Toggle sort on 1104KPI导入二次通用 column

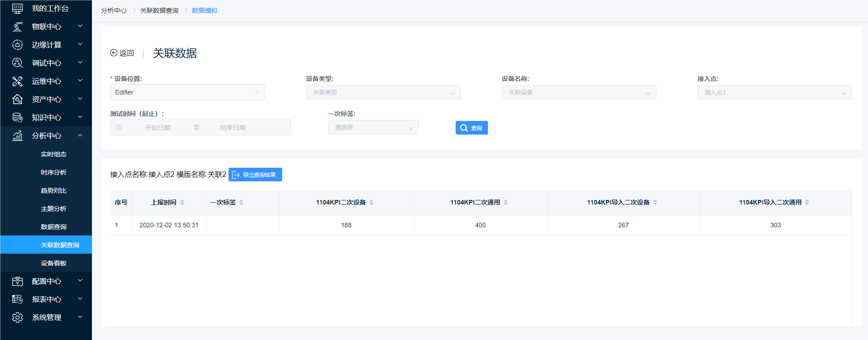(807, 202)
